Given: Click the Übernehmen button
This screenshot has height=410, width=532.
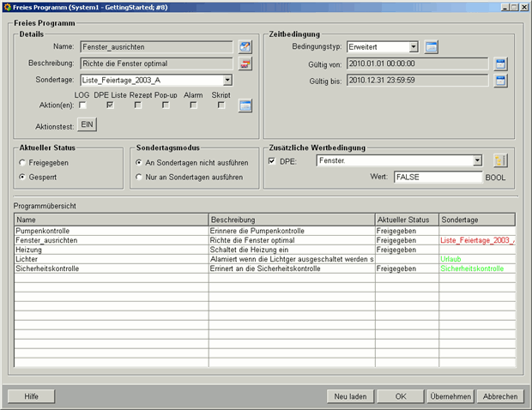Looking at the screenshot, I should click(x=450, y=396).
